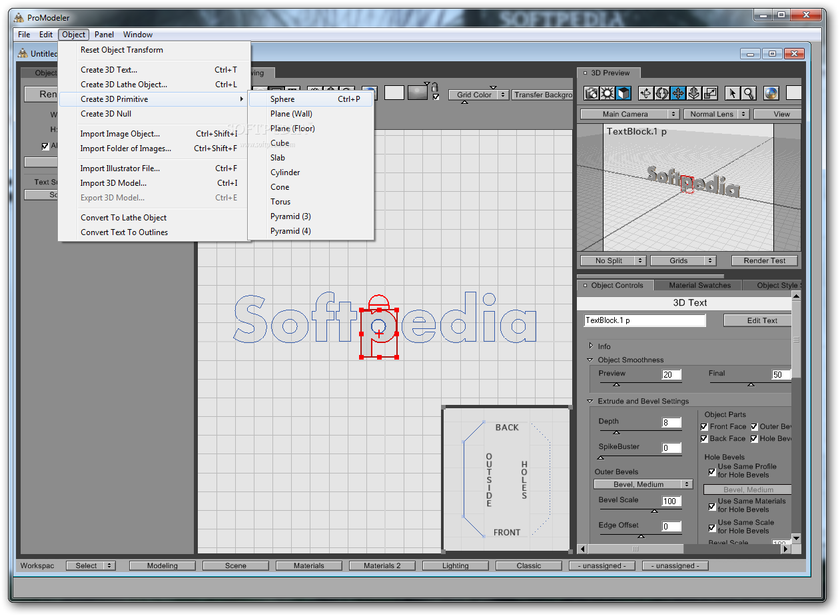Open the Grid Color dropdown
Viewport: 840px width, 616px height.
478,95
